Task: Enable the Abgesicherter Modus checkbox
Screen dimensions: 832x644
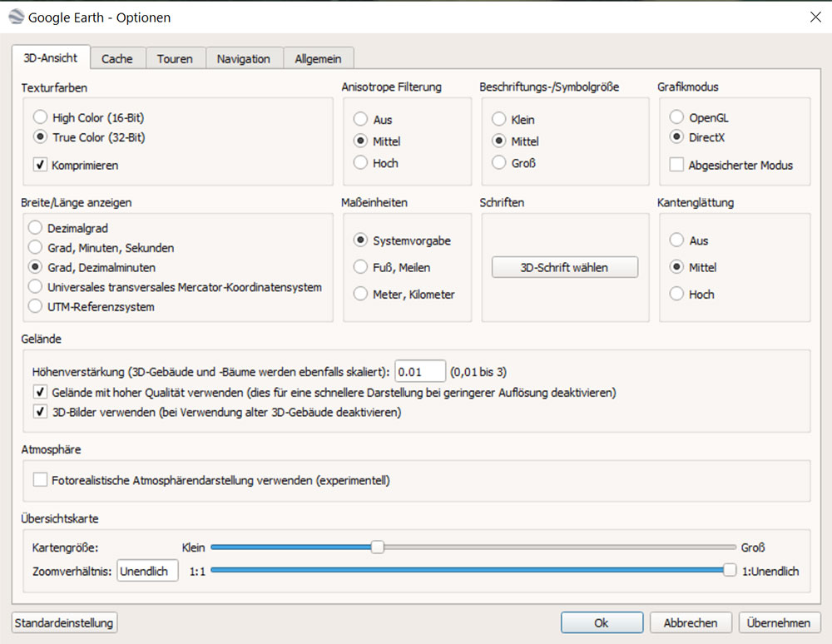Action: tap(676, 165)
